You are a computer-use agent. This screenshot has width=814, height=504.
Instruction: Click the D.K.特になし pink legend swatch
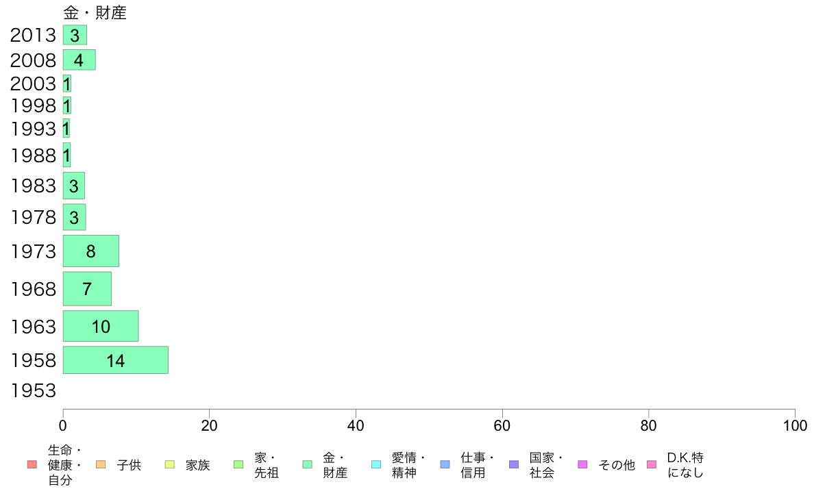pos(652,464)
